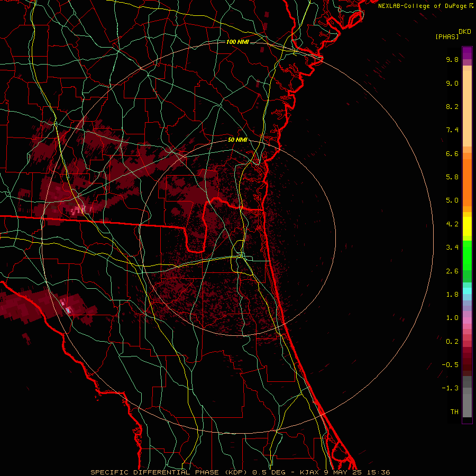Select the cyan band of the color scale
Screen dimensions: 476x476
pyautogui.click(x=467, y=291)
